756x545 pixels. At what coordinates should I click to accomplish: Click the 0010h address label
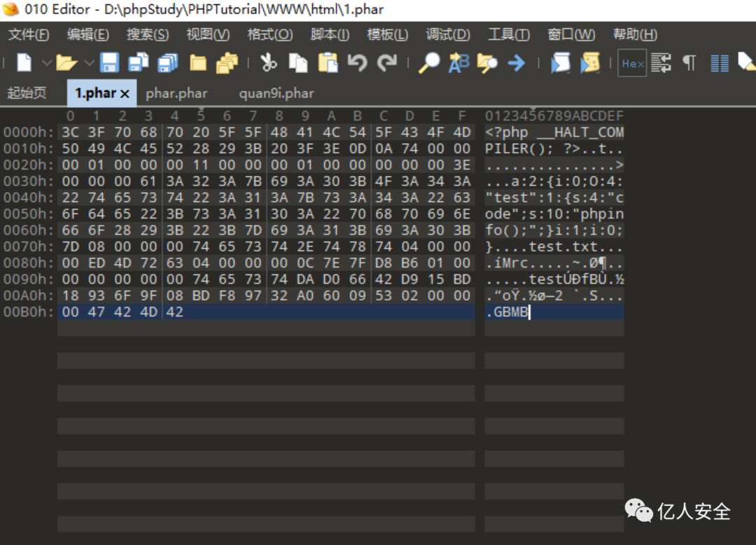pos(28,149)
